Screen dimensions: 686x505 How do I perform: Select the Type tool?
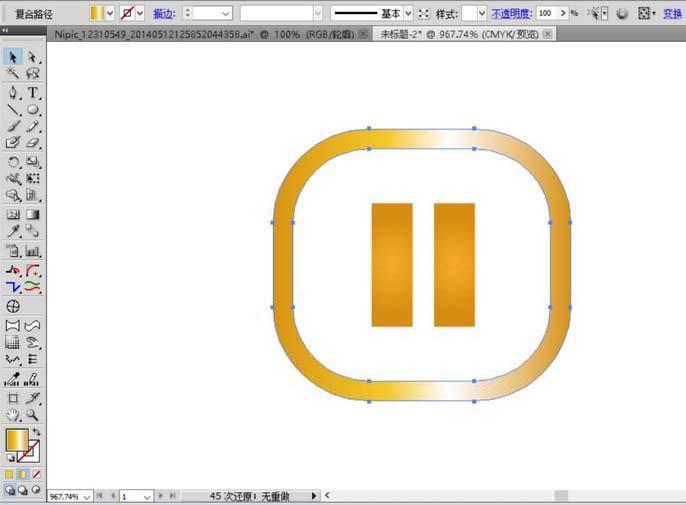point(33,92)
